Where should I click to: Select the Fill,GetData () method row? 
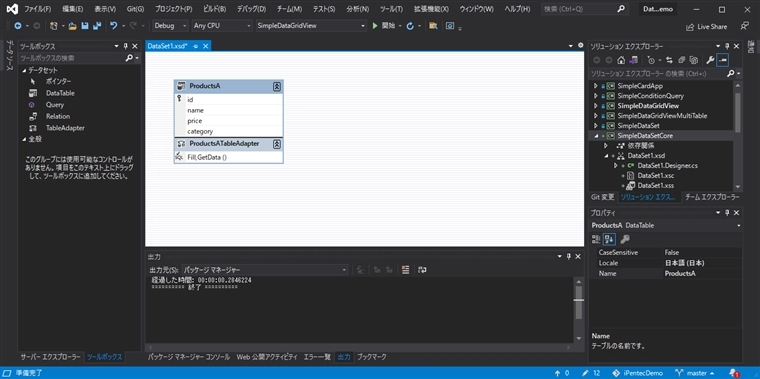point(228,157)
